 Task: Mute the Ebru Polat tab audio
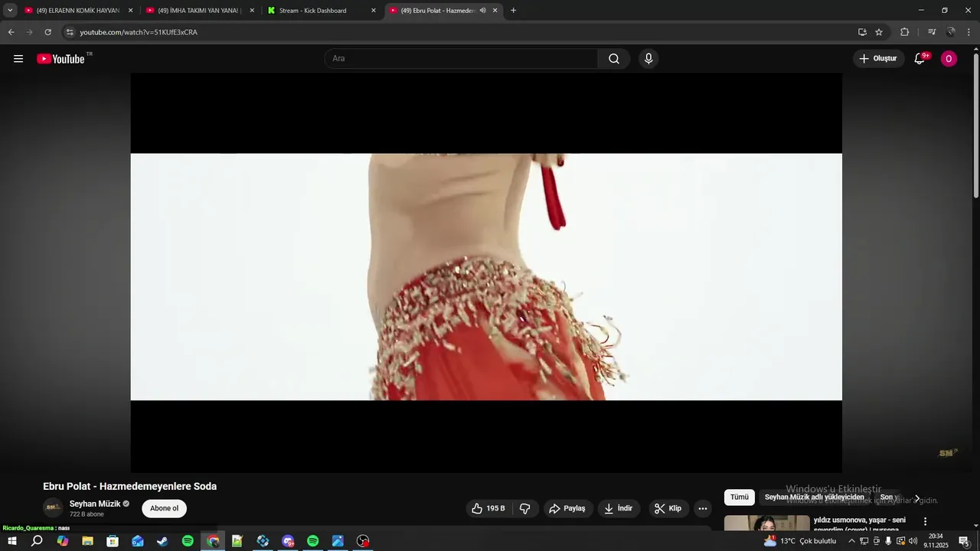click(x=482, y=11)
